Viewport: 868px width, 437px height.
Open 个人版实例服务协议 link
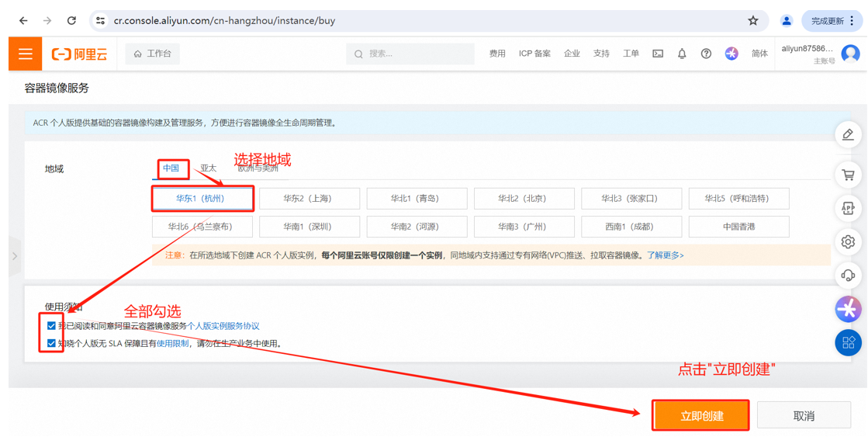click(x=223, y=326)
